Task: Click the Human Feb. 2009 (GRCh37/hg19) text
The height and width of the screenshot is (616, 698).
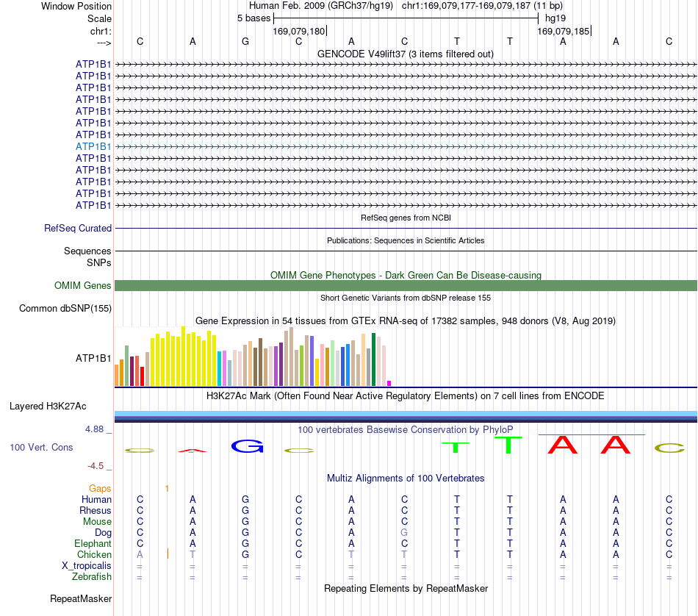Action: coord(321,6)
